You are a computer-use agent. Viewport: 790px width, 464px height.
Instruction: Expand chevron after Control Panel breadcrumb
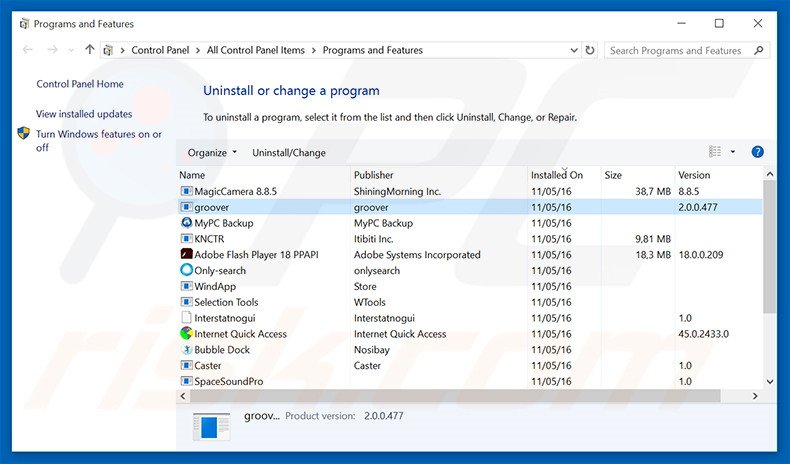[x=198, y=50]
